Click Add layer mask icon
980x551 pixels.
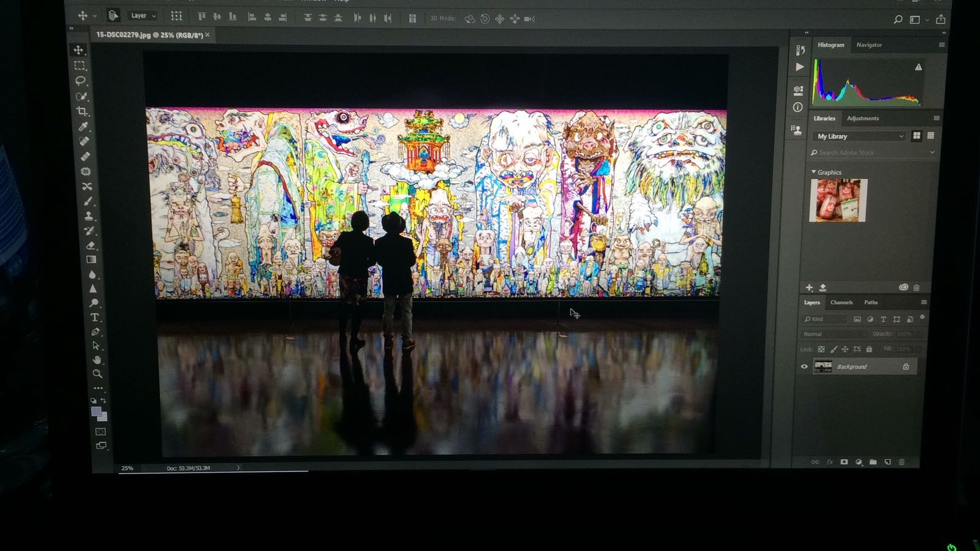coord(844,462)
